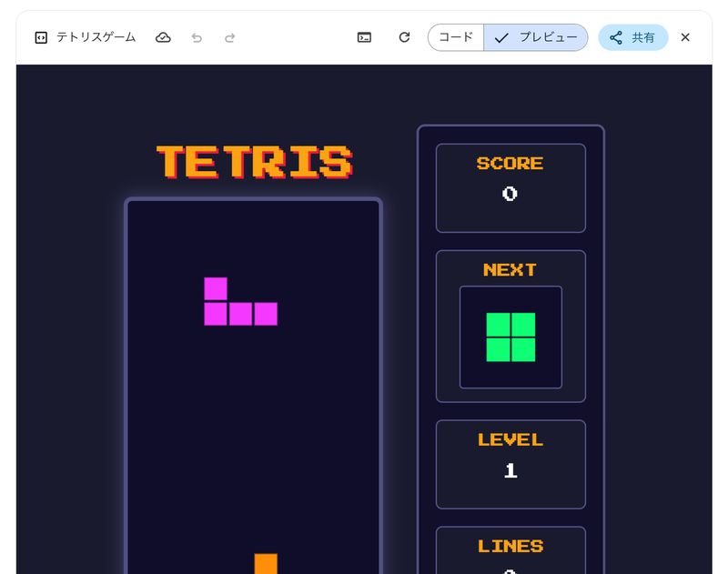Click the LINES label
Viewport: 728px width, 574px height.
pos(511,546)
